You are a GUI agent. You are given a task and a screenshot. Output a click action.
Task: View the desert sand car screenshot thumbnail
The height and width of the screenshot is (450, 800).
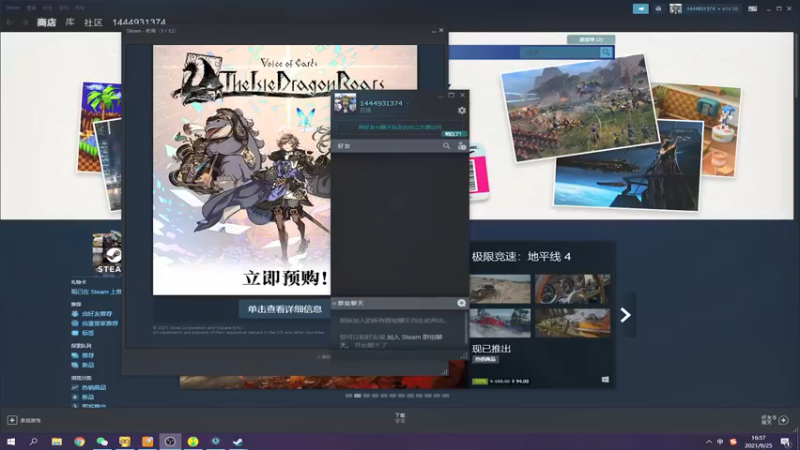pos(500,289)
